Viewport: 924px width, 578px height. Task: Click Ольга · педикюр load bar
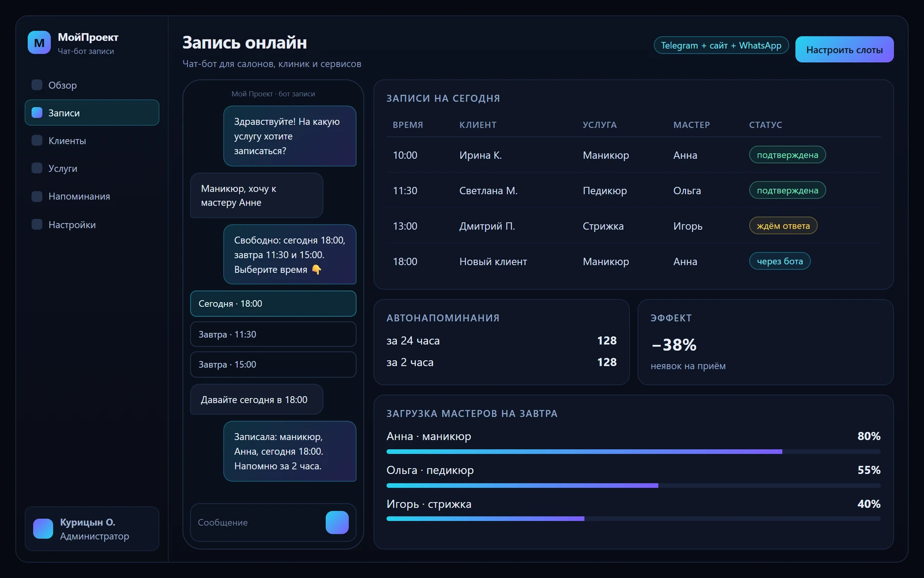click(633, 486)
